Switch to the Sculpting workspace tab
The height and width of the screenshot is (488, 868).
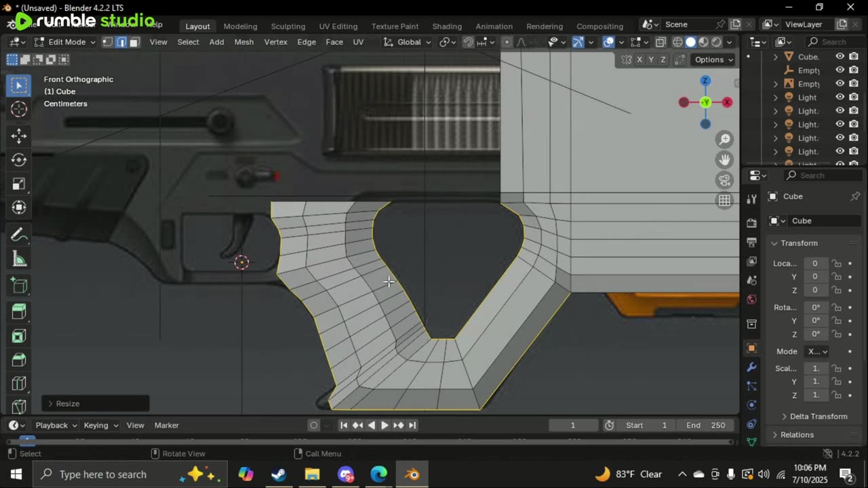coord(288,26)
